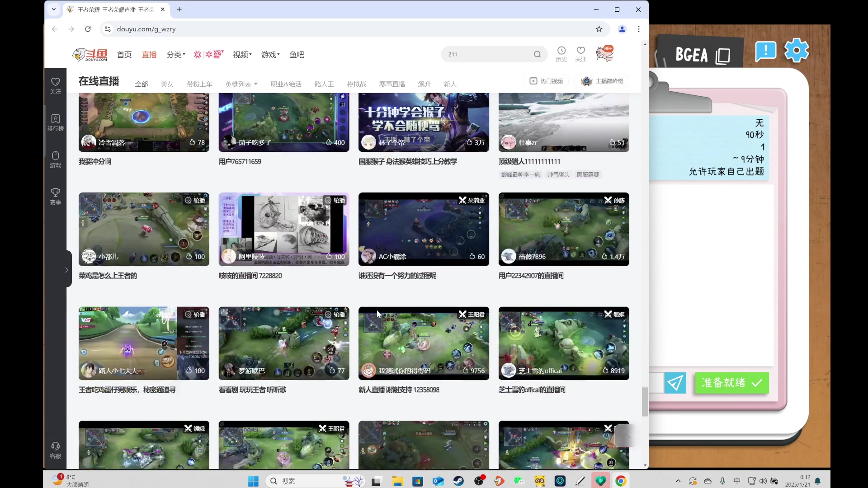Expand the 分类 dropdown
Screen dimensions: 868x488
click(x=175, y=55)
